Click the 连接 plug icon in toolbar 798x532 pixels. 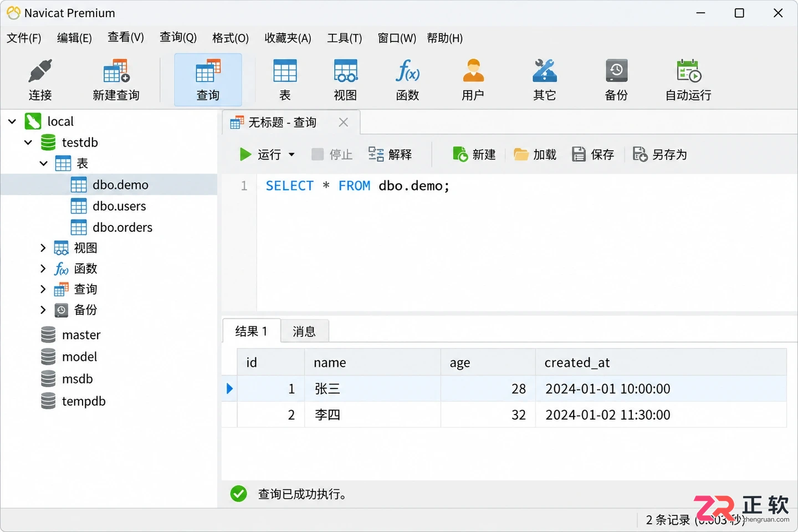[40, 71]
